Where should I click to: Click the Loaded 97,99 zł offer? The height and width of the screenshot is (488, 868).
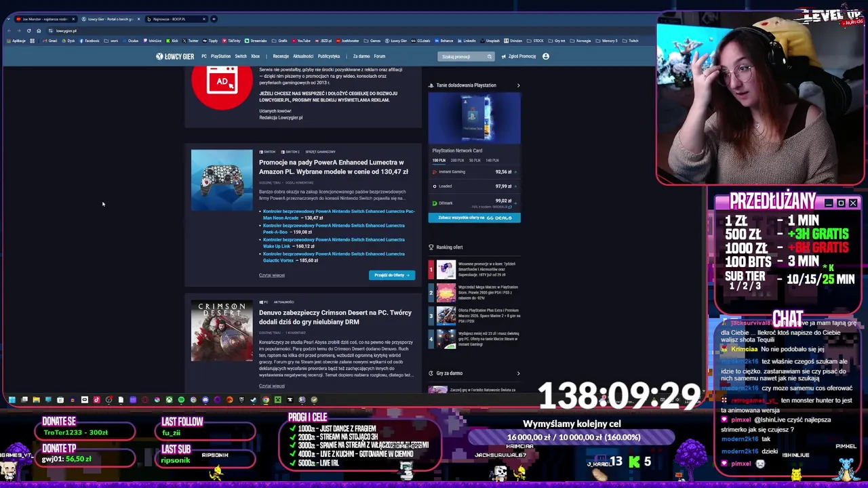coord(475,186)
